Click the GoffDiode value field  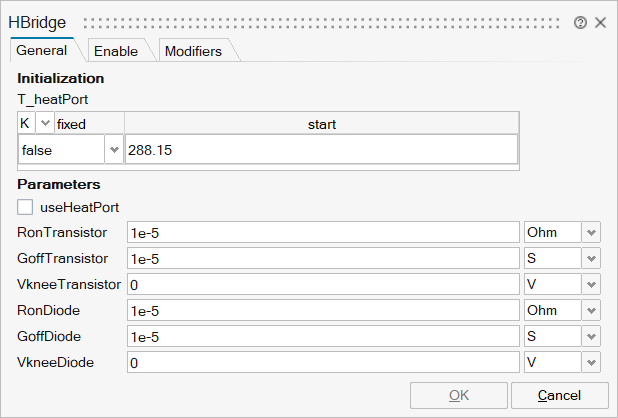point(322,336)
